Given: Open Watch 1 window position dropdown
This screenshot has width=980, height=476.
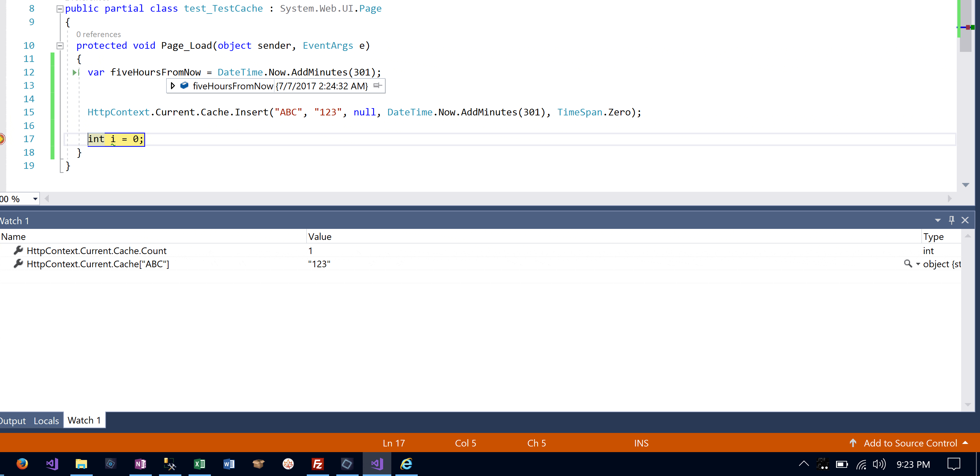Looking at the screenshot, I should click(x=937, y=220).
